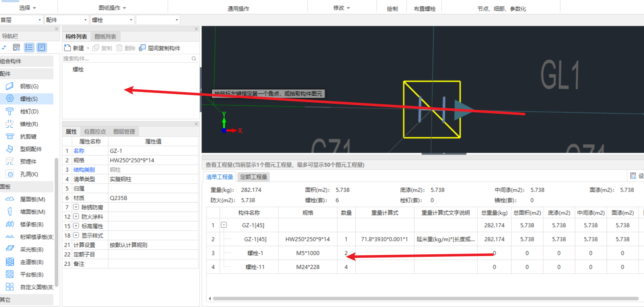
Task: Expand the 标高属性 property row
Action: coord(76,226)
